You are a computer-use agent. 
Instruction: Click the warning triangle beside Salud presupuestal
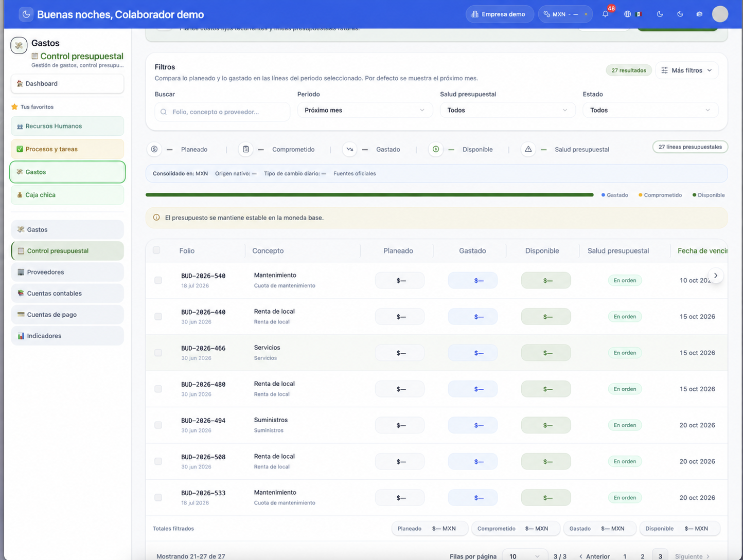click(x=528, y=149)
